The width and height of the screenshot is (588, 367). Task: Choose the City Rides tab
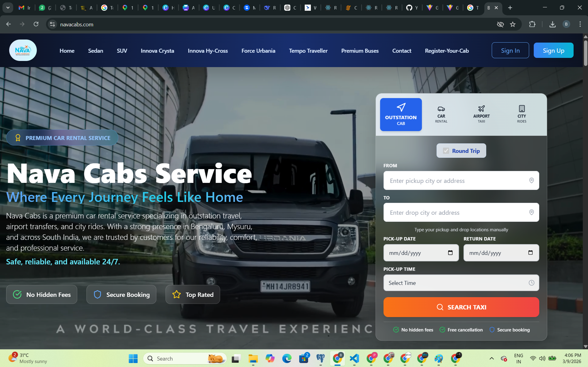(521, 115)
